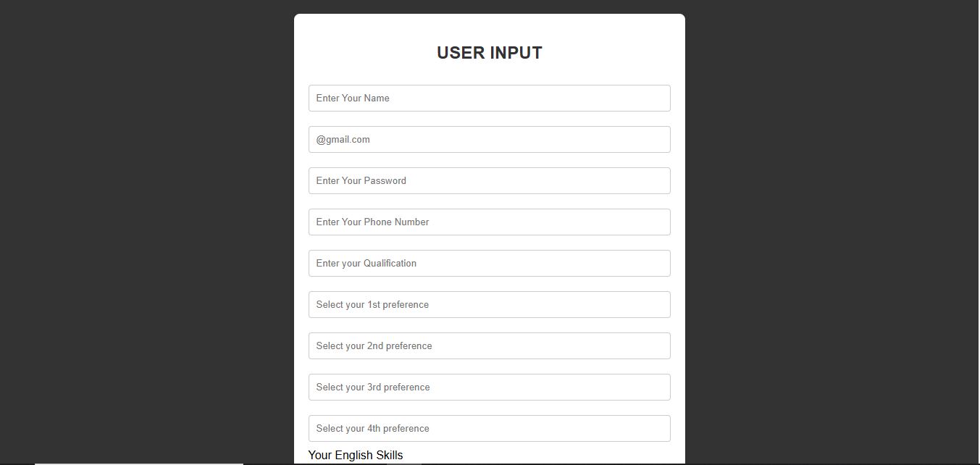Screen dimensions: 980x465
Task: Click the Your English Skills heading
Action: (355, 455)
